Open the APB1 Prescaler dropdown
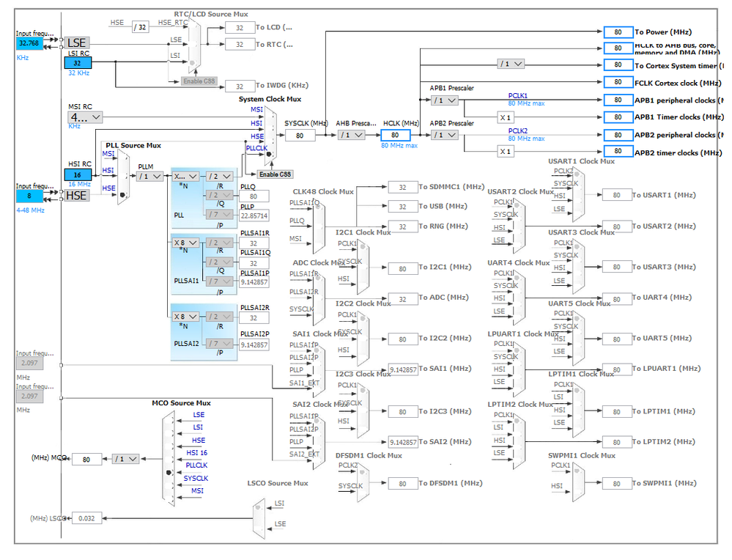Viewport: 732px width, 560px height. (445, 100)
